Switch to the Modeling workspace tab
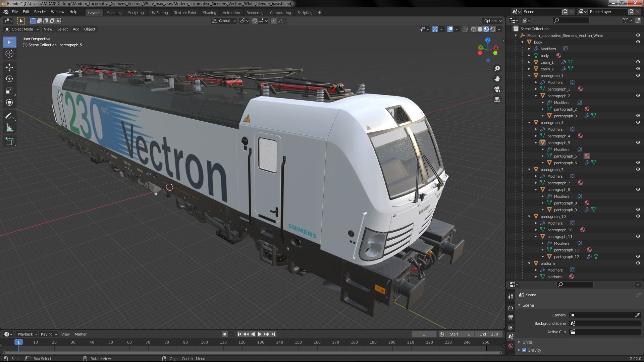This screenshot has width=644, height=362. pyautogui.click(x=114, y=13)
